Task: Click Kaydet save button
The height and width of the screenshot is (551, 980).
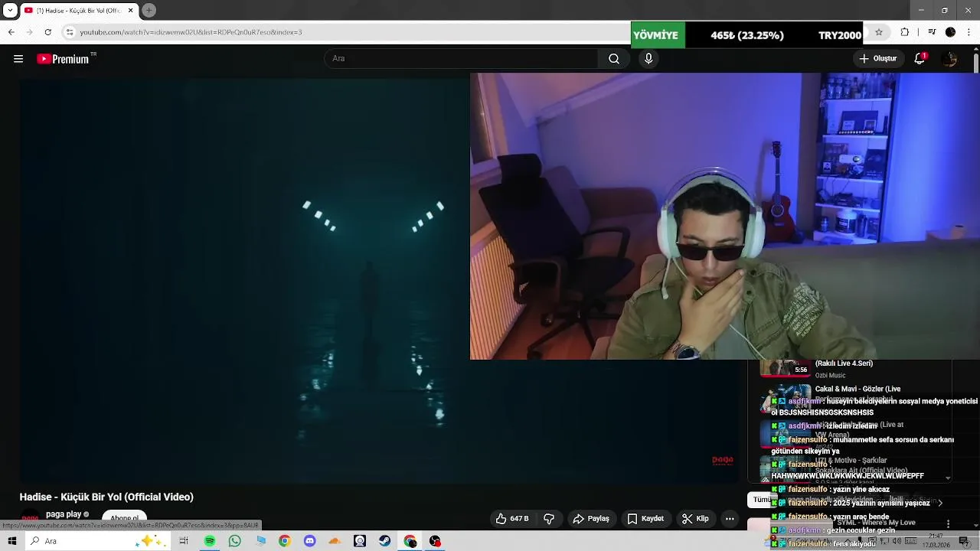Action: point(645,519)
